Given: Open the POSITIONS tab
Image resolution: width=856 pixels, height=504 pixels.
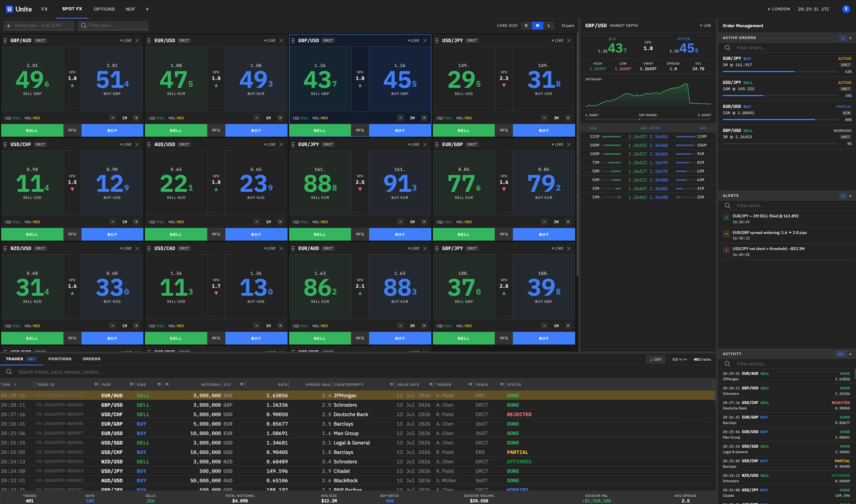Looking at the screenshot, I should pos(60,359).
